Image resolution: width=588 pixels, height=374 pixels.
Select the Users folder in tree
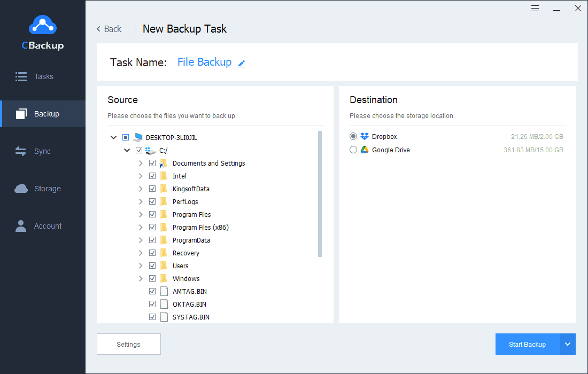point(180,266)
